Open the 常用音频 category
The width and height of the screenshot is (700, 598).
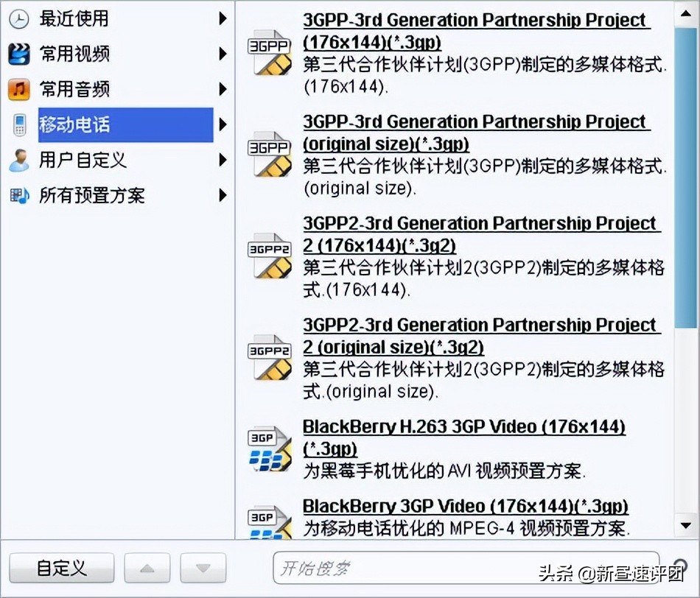[74, 90]
